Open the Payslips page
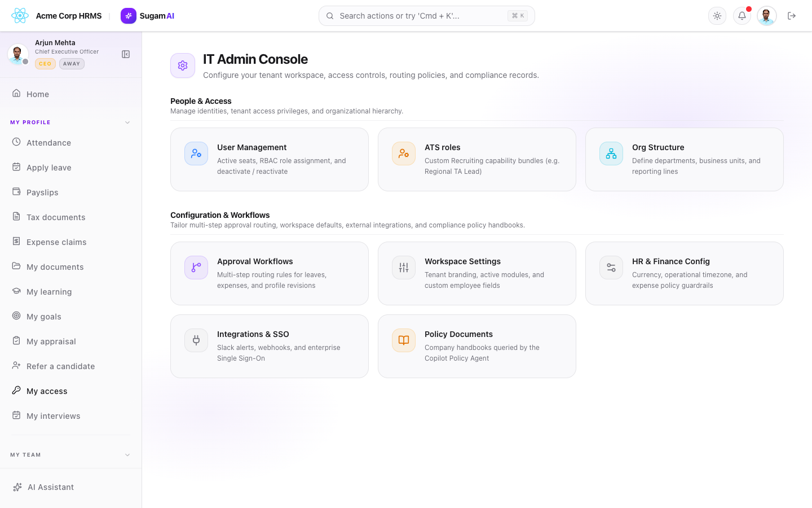This screenshot has height=508, width=812. point(71,192)
